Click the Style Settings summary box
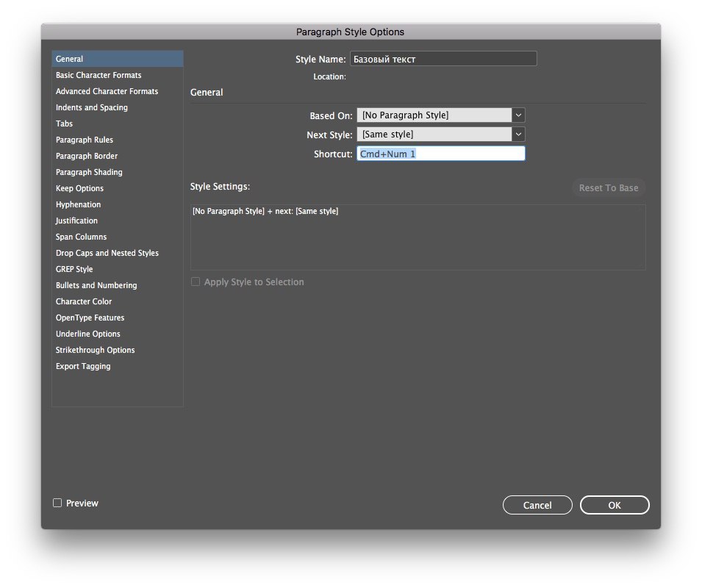Screen dimensions: 702x588 coord(418,237)
